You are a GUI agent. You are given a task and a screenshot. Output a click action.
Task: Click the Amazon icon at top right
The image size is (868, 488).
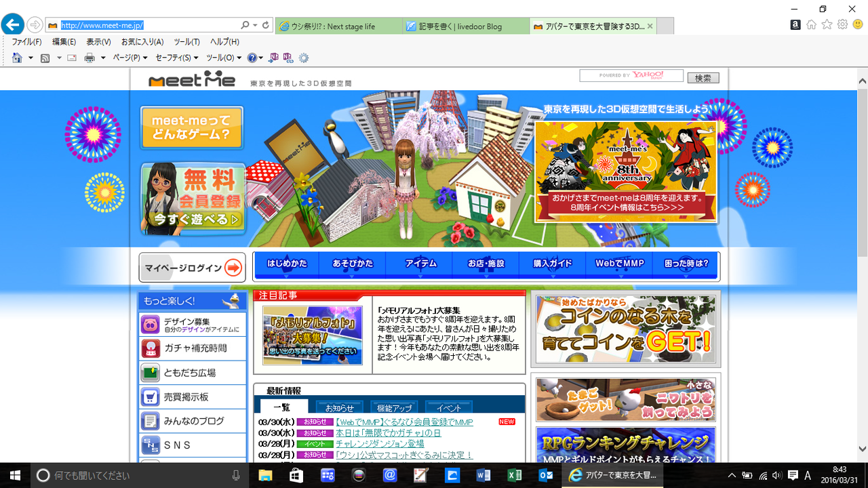coord(795,24)
